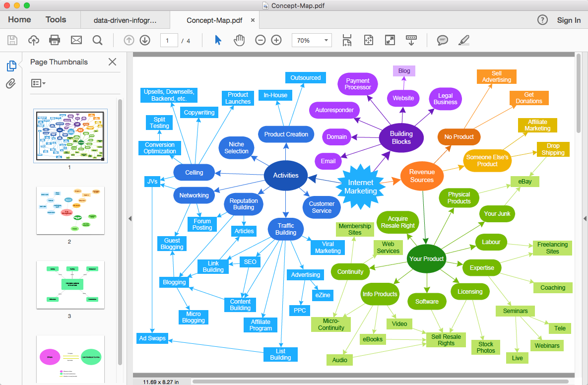Click the fit width scrolling icon

click(347, 40)
